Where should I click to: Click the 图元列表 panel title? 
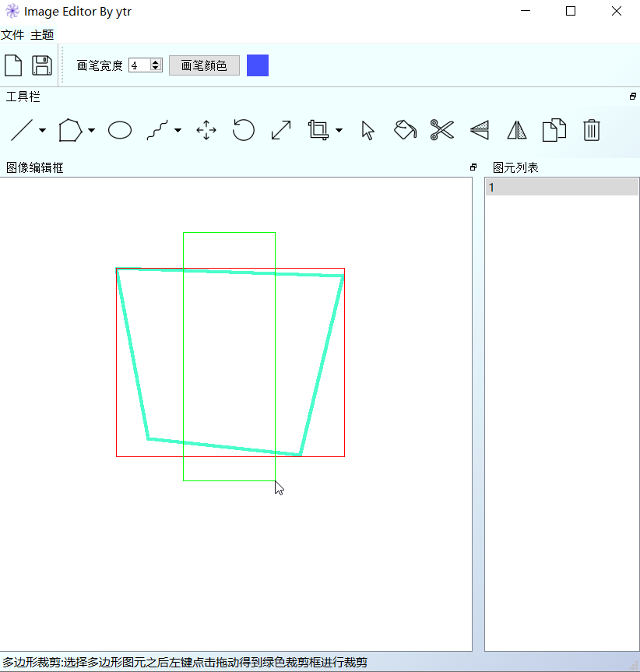pos(515,167)
